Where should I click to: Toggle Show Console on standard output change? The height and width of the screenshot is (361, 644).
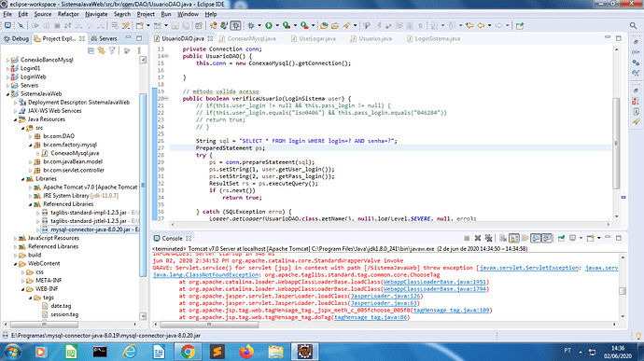tap(536, 238)
